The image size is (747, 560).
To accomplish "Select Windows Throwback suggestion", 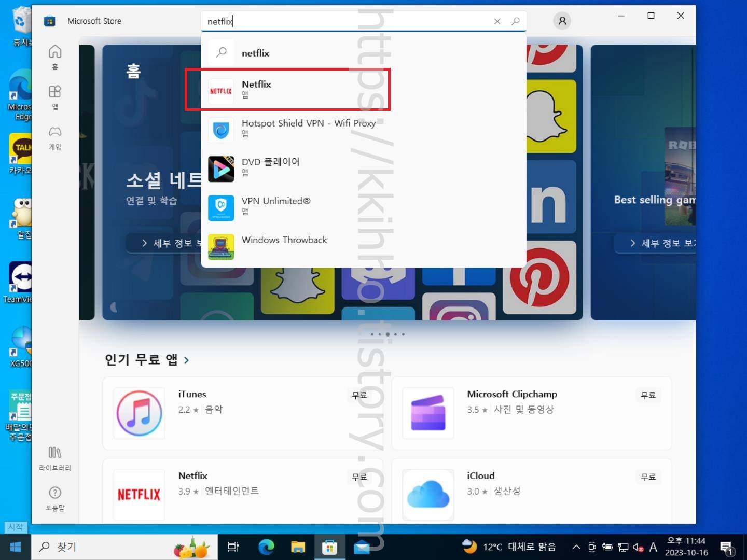I will click(x=363, y=246).
